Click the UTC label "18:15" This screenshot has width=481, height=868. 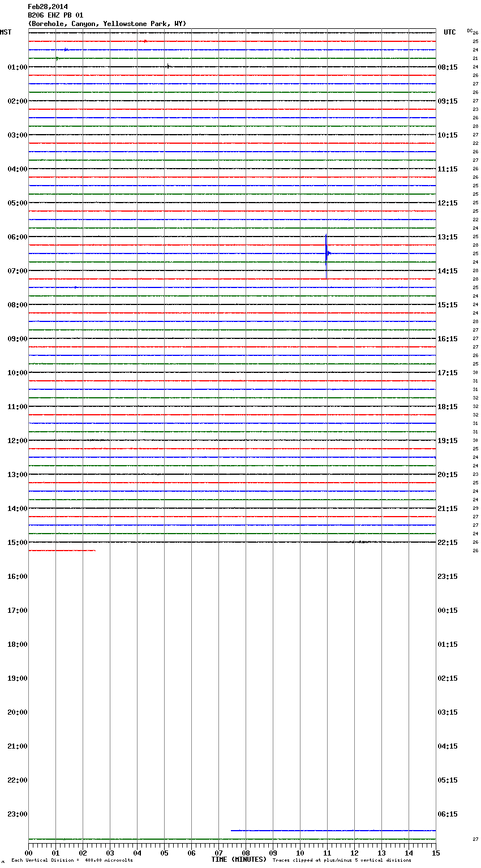448,407
